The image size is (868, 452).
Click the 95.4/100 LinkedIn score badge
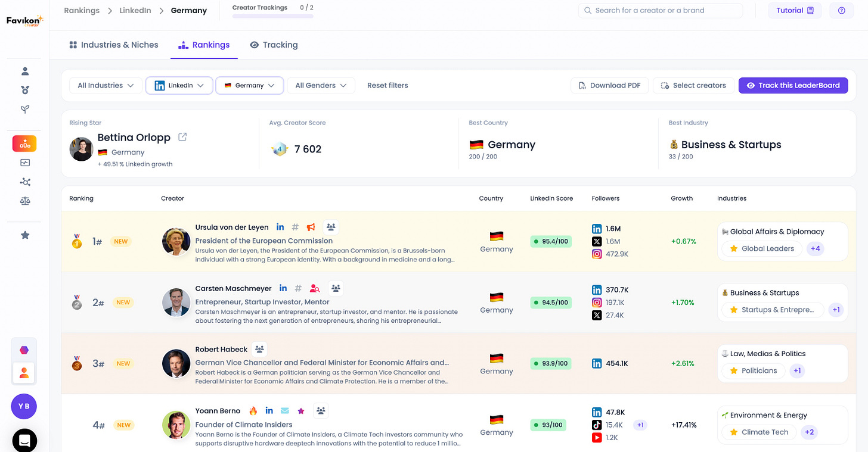pos(551,241)
